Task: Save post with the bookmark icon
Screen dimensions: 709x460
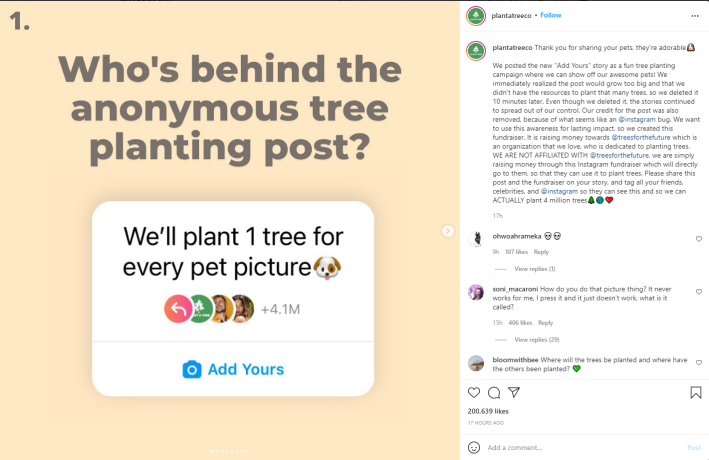Action: coord(697,393)
